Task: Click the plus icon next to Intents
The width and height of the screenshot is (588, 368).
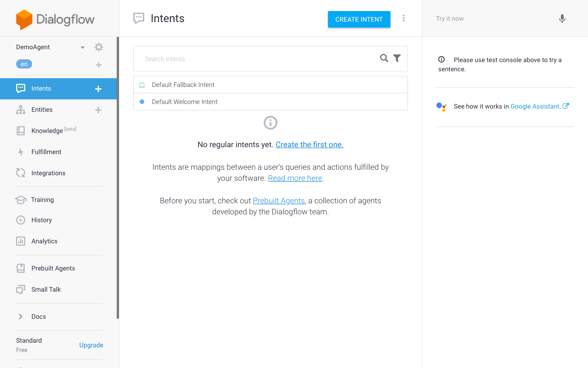Action: coord(98,89)
